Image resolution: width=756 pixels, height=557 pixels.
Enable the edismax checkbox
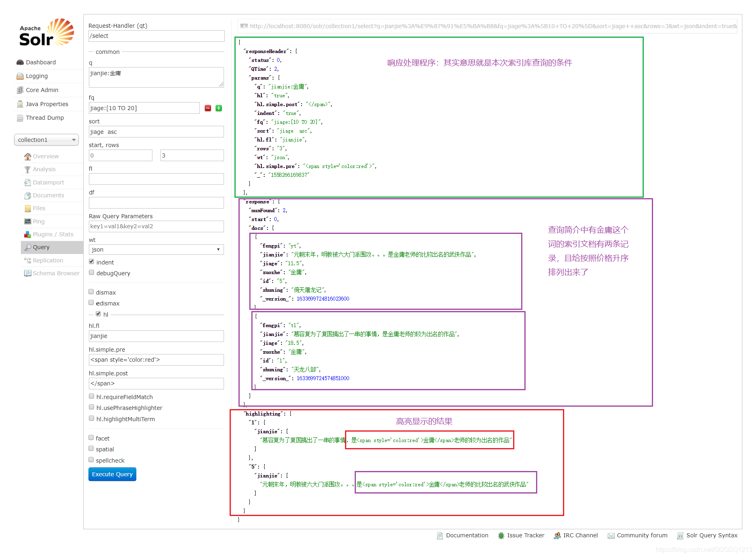91,303
